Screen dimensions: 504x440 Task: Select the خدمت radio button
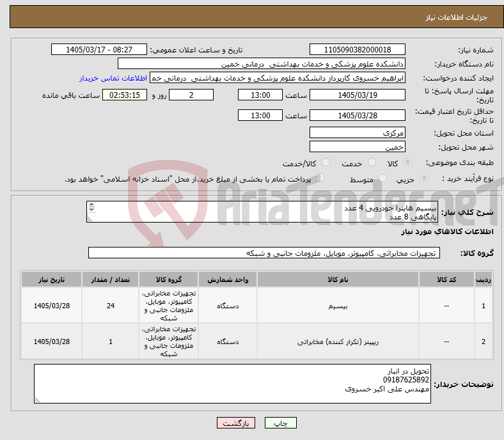[x=372, y=162]
